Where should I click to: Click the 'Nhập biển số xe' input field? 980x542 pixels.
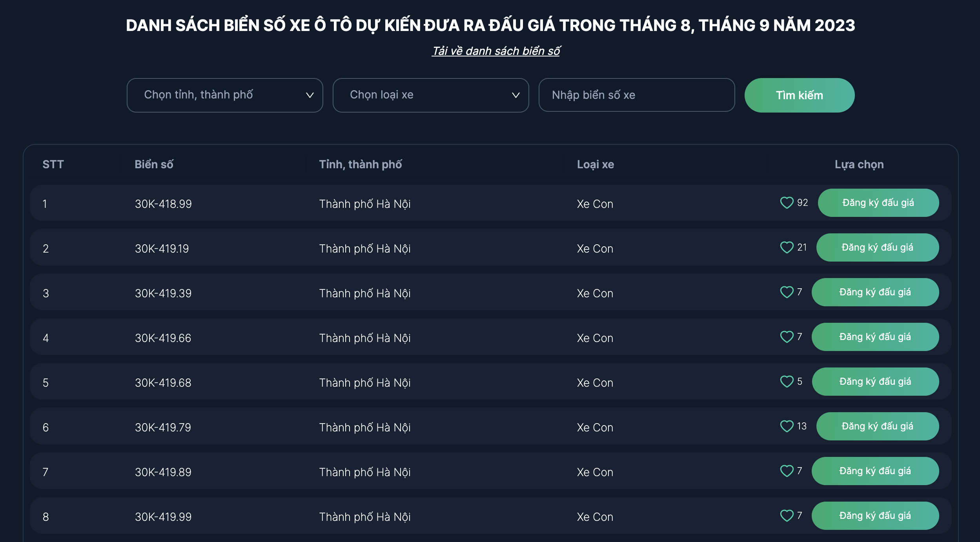click(636, 95)
